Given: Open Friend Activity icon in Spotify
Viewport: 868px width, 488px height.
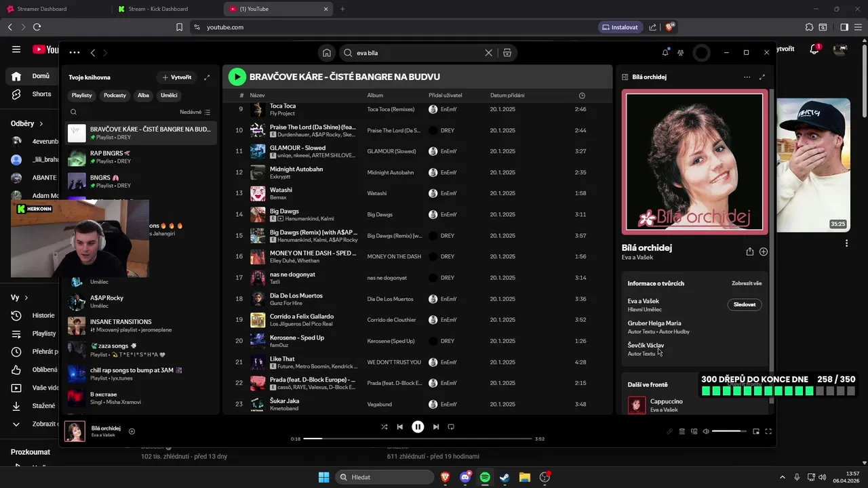Looking at the screenshot, I should pyautogui.click(x=681, y=53).
